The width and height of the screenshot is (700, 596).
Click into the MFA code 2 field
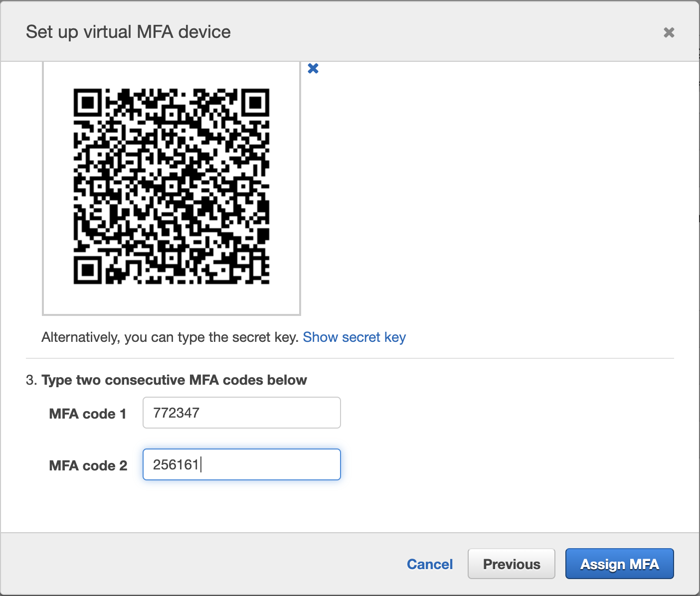coord(241,464)
